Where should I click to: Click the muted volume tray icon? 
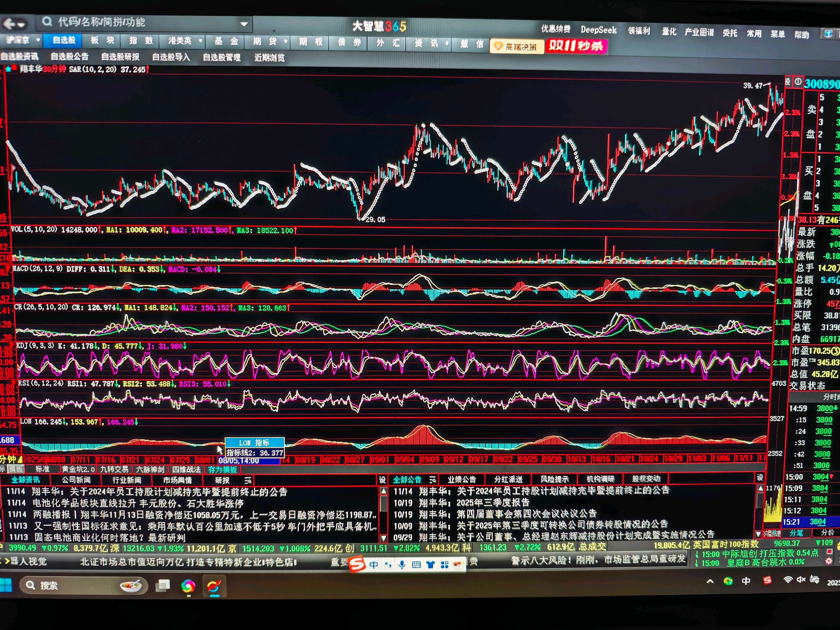(801, 580)
